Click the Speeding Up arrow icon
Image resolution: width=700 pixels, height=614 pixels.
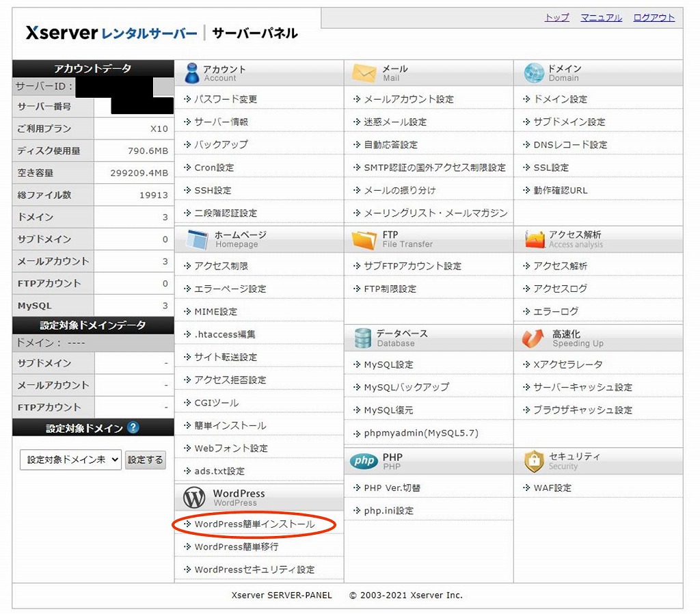tap(533, 338)
